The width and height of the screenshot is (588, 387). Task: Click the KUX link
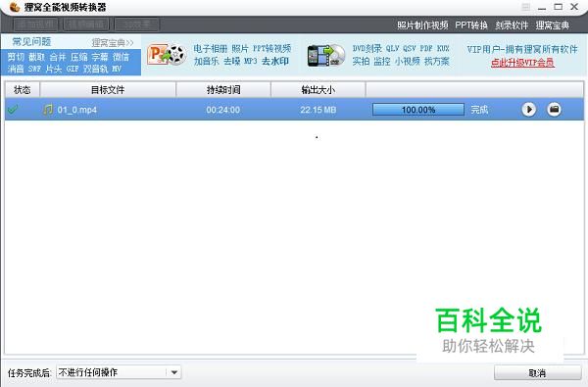(443, 48)
